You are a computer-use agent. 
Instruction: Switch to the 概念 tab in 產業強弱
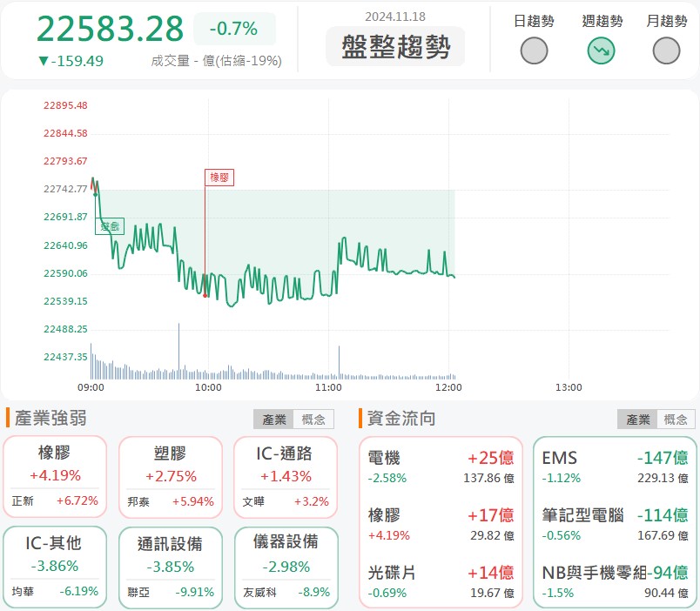tap(312, 419)
